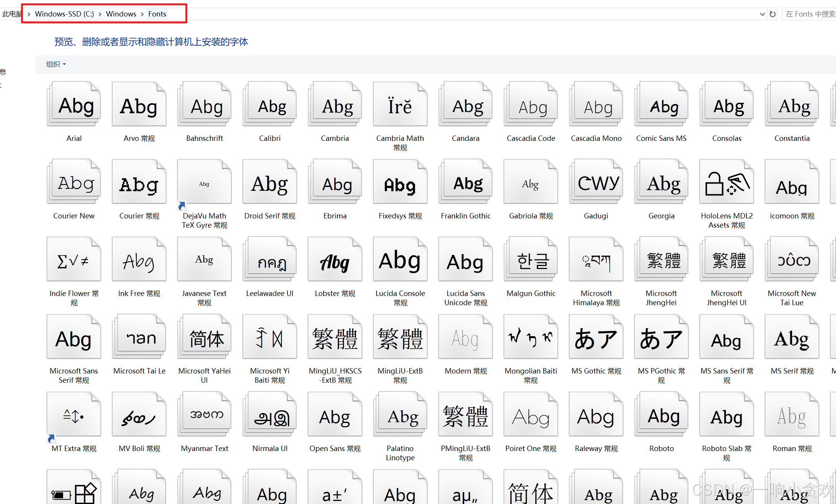The width and height of the screenshot is (836, 504).
Task: Click the Modern 常规 font thumbnail
Action: click(465, 336)
